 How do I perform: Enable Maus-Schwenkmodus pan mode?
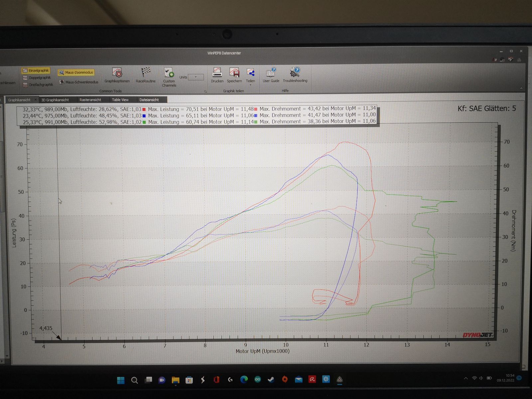(79, 82)
